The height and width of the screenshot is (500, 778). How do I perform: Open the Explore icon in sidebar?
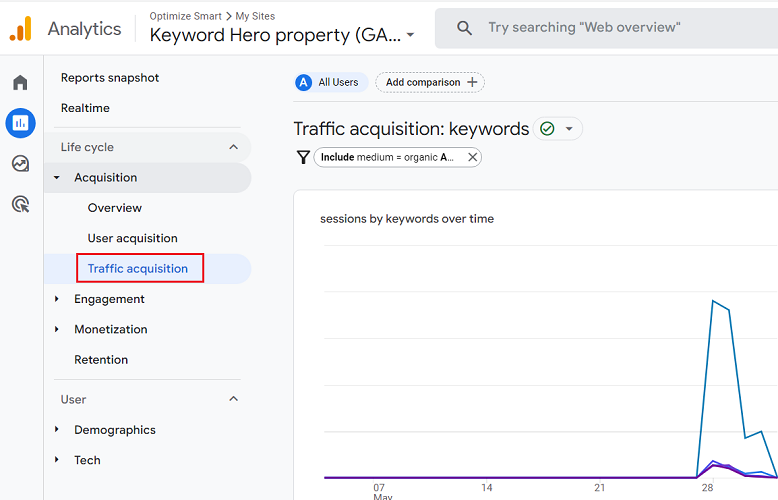(x=20, y=164)
